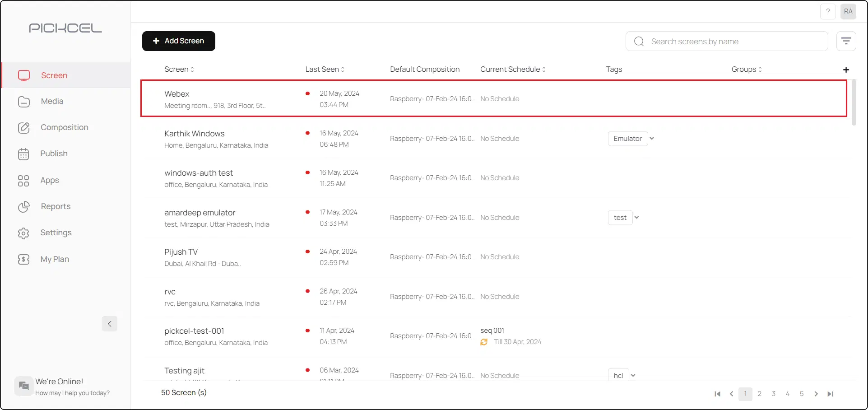
Task: Open the Reports section
Action: [56, 206]
